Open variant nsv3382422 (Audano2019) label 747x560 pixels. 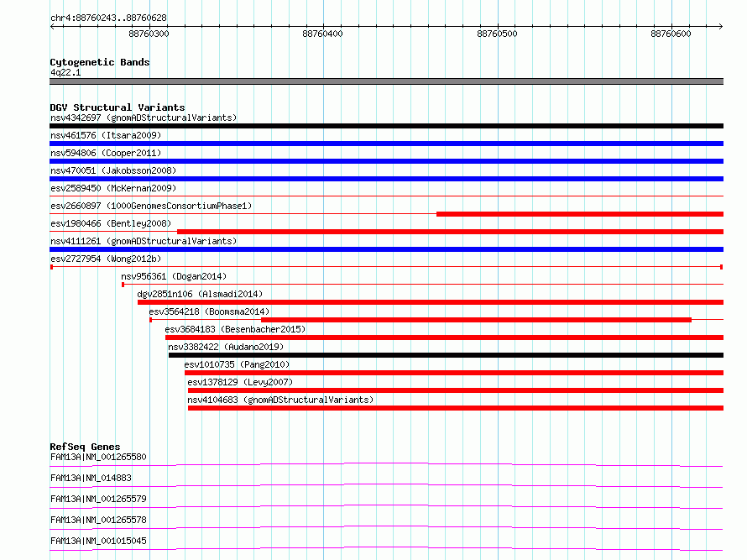226,347
